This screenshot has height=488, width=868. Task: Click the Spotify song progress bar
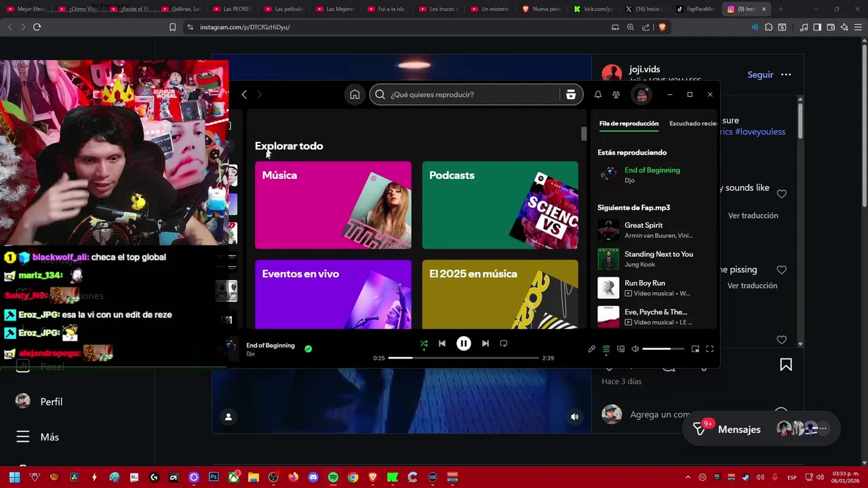(463, 358)
